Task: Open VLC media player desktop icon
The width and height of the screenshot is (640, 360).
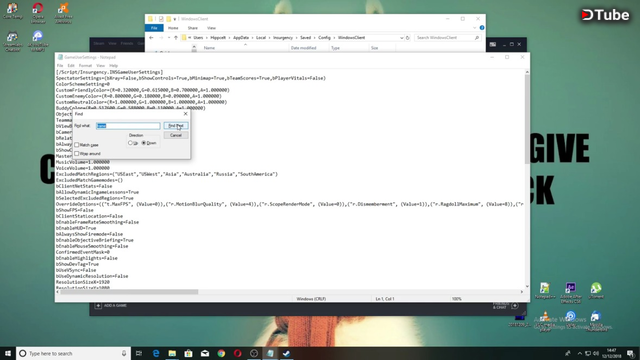Action: point(545,322)
